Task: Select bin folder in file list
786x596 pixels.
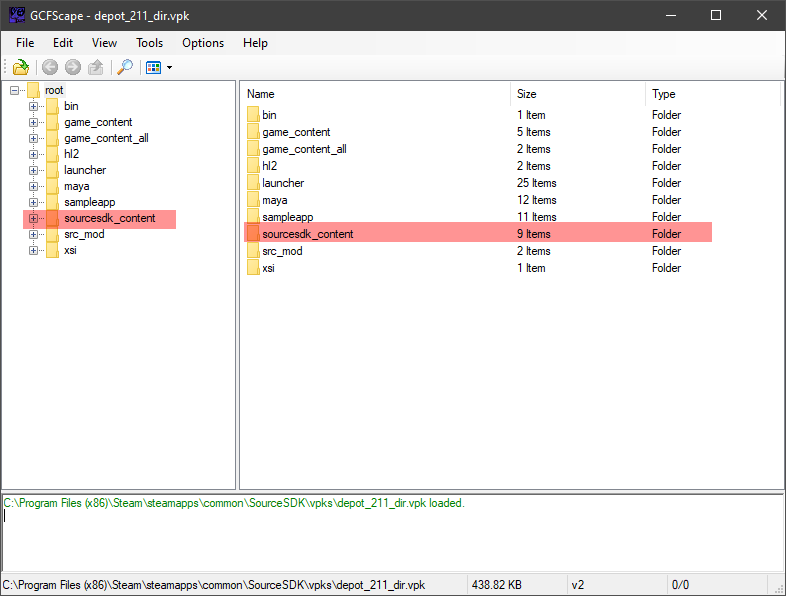Action: (269, 115)
